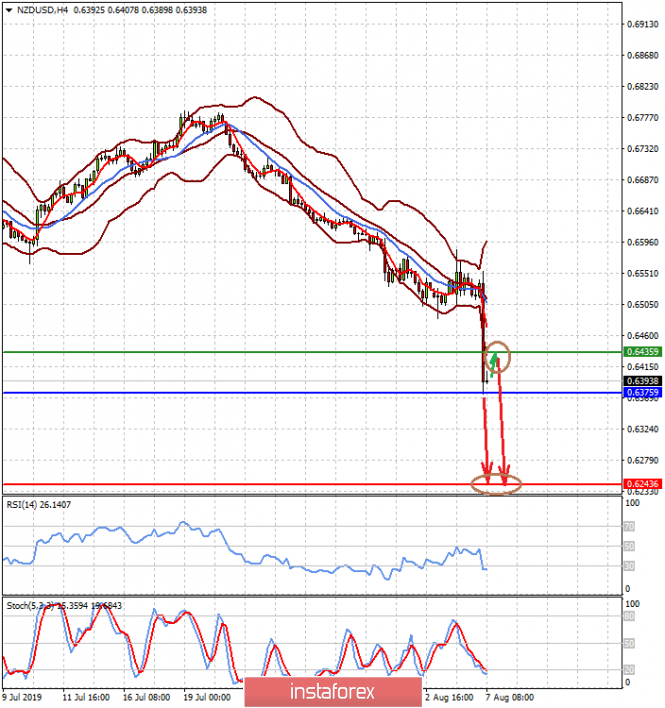Select the brown circle near green line
The width and height of the screenshot is (665, 708).
point(497,354)
